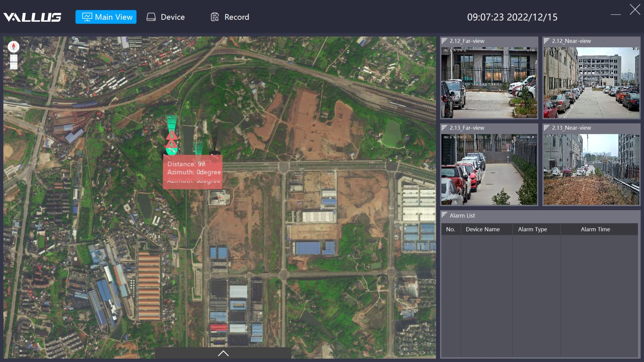Select the 2.13_Far-view camera feed
Screen dimensions: 644x362
[x=489, y=169]
